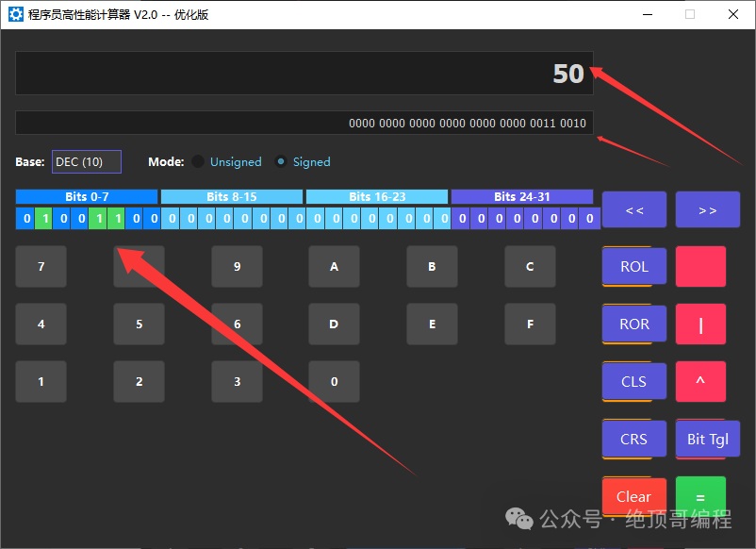Click the Bits 16-23 group header
This screenshot has width=756, height=549.
[377, 196]
